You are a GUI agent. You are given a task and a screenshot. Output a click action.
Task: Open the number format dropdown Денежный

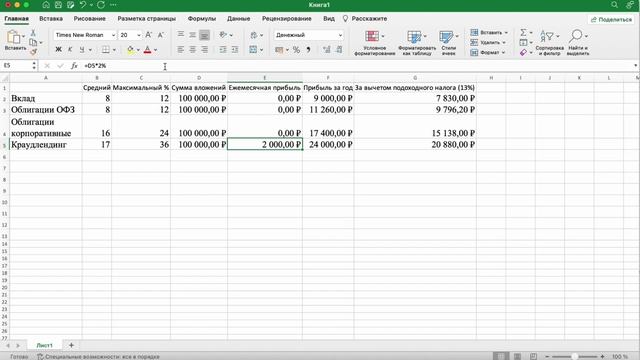coord(340,35)
